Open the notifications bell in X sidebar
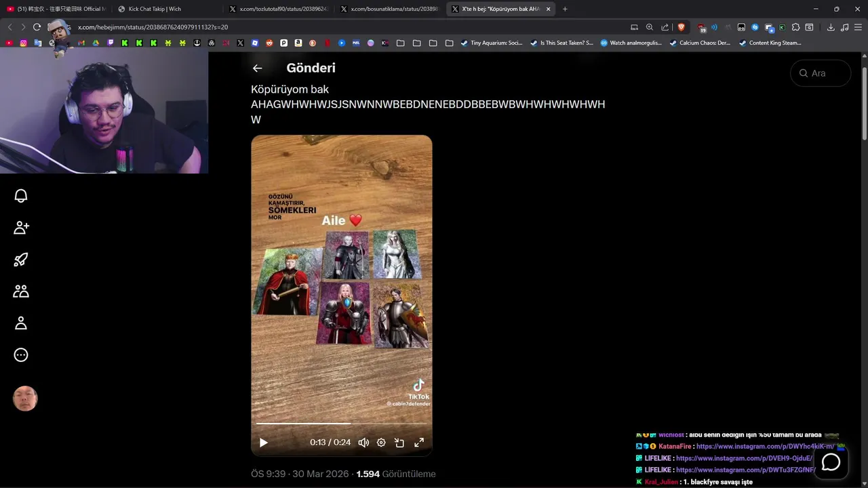 point(21,196)
